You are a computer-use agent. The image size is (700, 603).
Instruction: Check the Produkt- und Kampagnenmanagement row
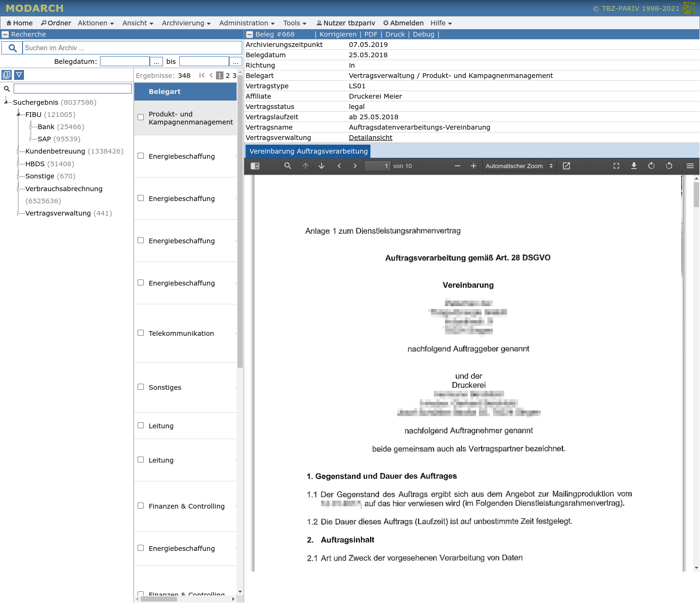pyautogui.click(x=140, y=117)
